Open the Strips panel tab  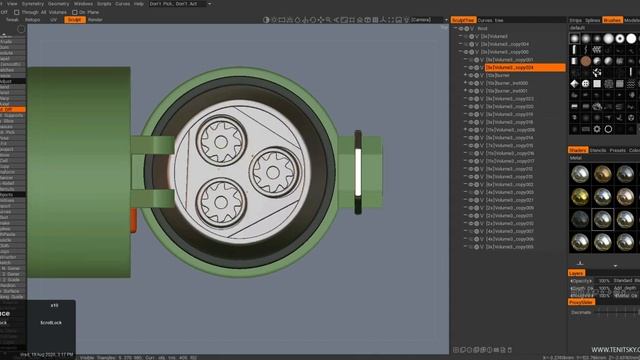click(576, 20)
